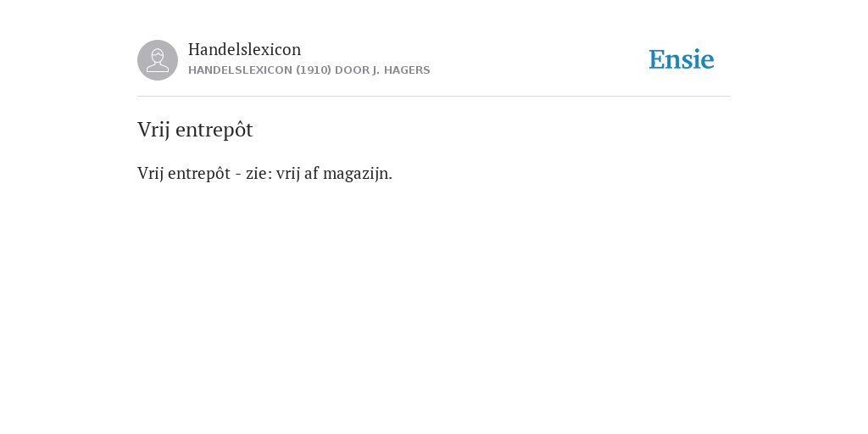Open the Handelslexicon author name
Screen dimensions: 868x434
click(x=244, y=49)
